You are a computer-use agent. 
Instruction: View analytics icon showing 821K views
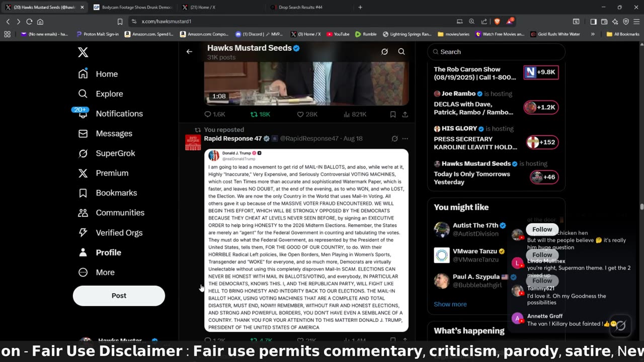tap(355, 114)
